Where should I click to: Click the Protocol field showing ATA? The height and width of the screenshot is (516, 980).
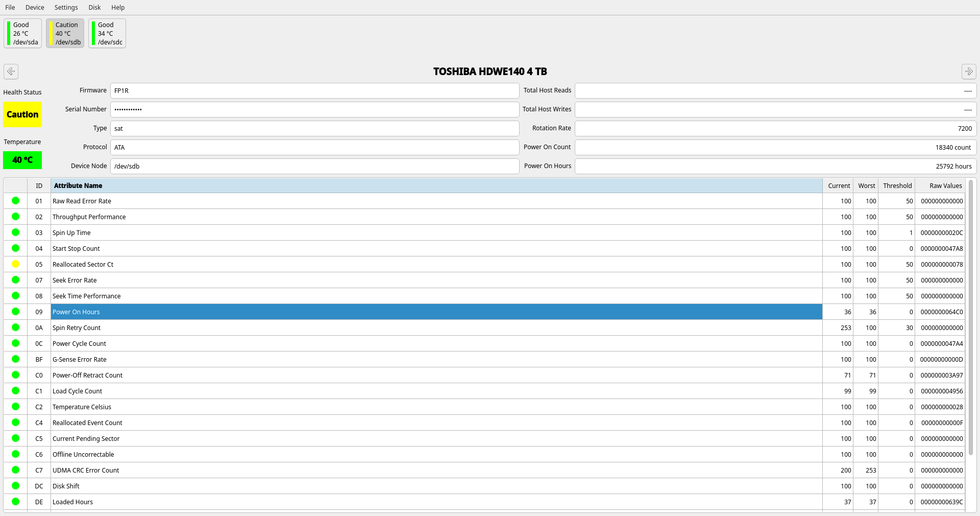point(315,147)
